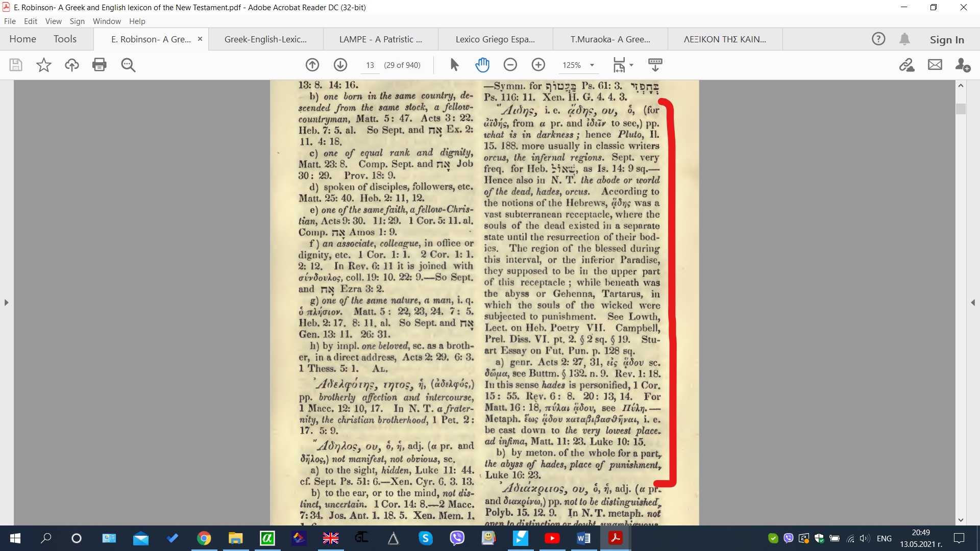Switch to the LAMPE - A Patristic tab
The width and height of the screenshot is (980, 551).
[380, 39]
